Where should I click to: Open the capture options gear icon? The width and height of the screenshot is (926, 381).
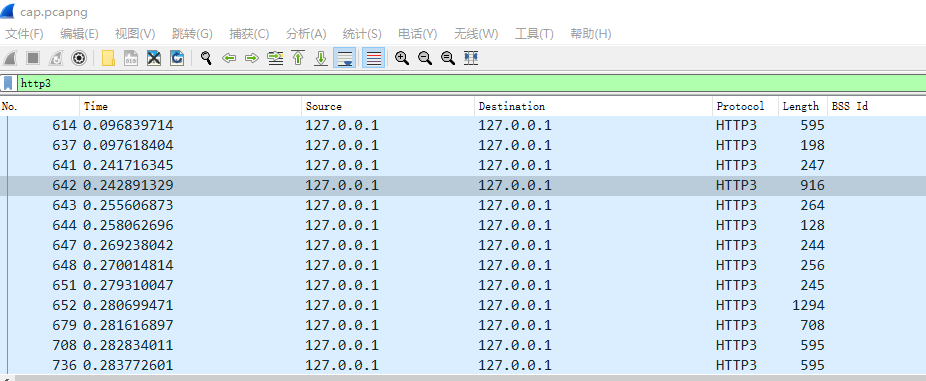point(79,58)
